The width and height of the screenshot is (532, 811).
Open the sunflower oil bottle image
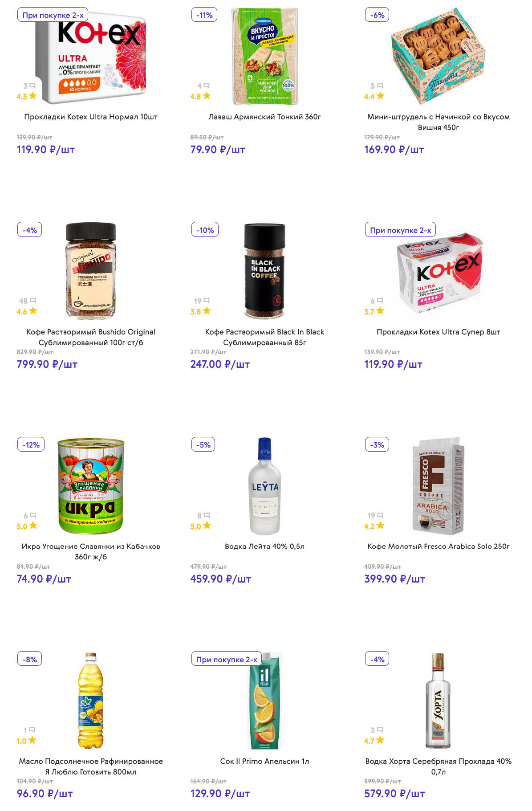[91, 701]
